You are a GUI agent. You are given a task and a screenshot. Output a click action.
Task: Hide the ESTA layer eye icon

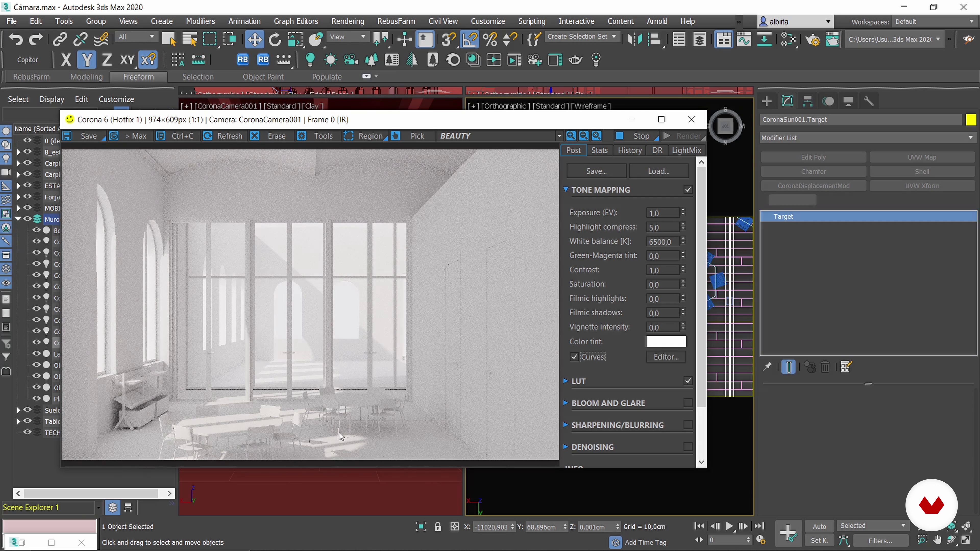coord(27,185)
